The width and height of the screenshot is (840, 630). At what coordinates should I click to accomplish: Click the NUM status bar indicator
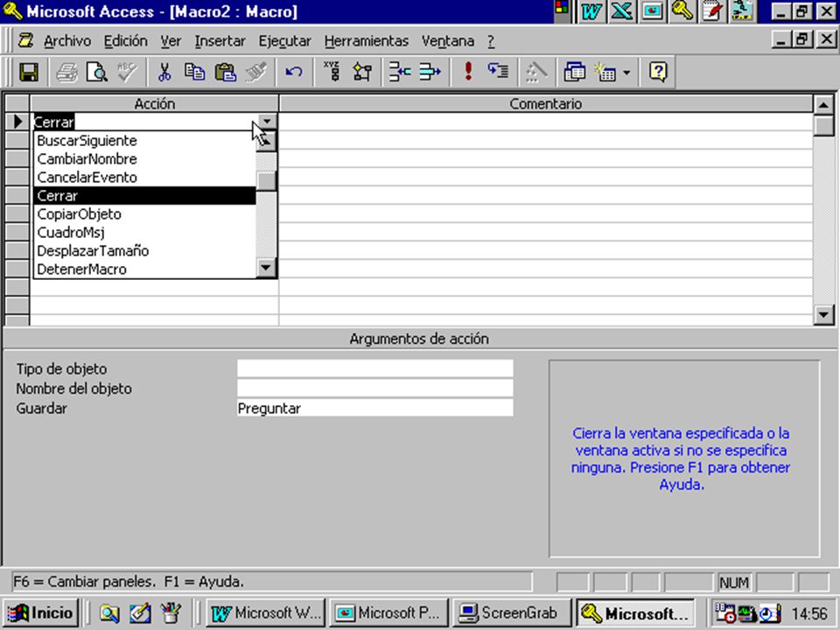[x=734, y=582]
